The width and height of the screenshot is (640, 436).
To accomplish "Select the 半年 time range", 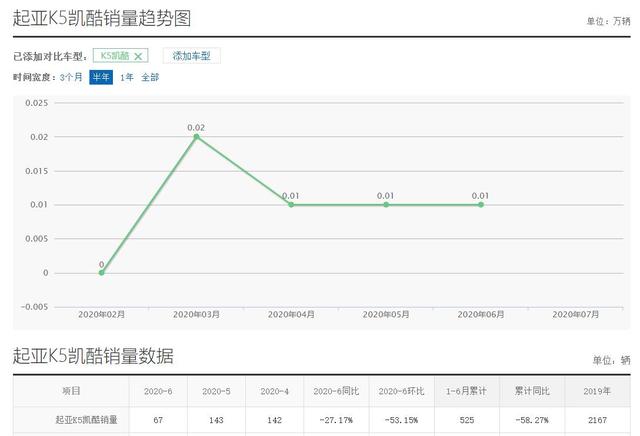I will point(101,77).
